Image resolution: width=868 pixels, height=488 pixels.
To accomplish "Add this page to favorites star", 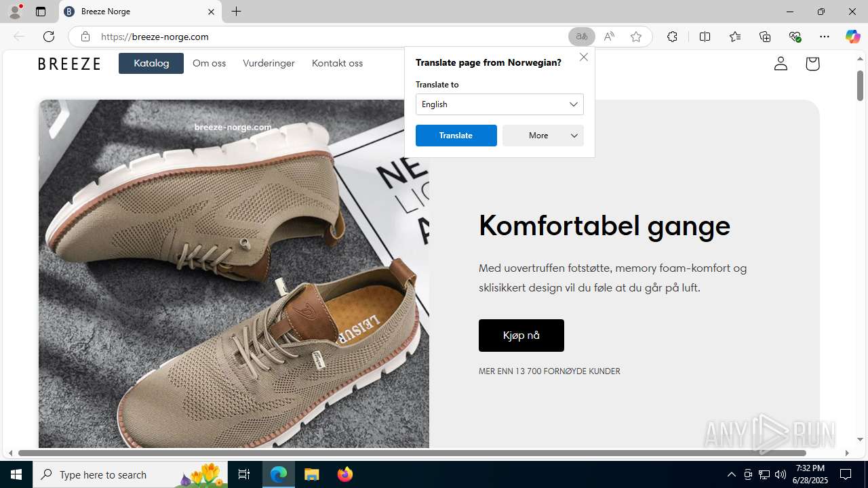I will [x=636, y=37].
